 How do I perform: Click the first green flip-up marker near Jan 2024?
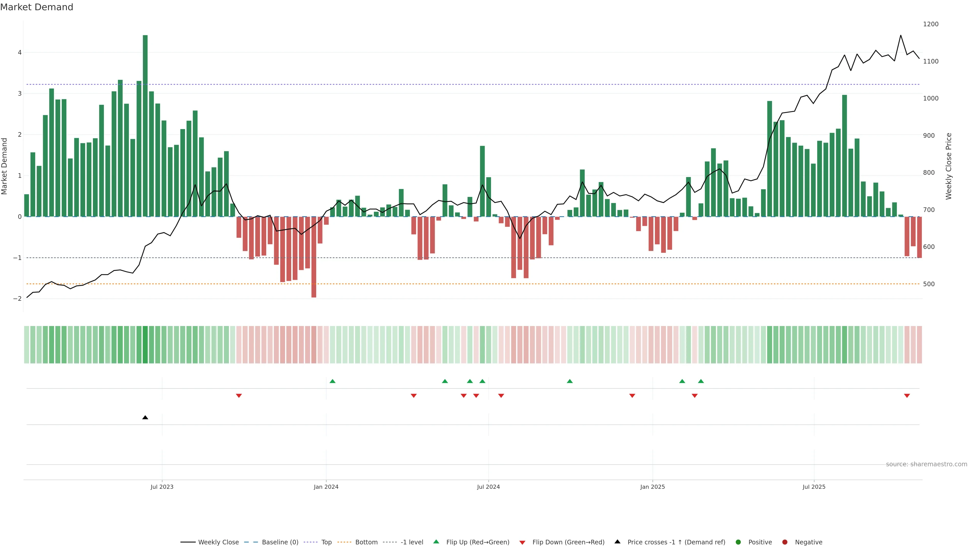(333, 381)
